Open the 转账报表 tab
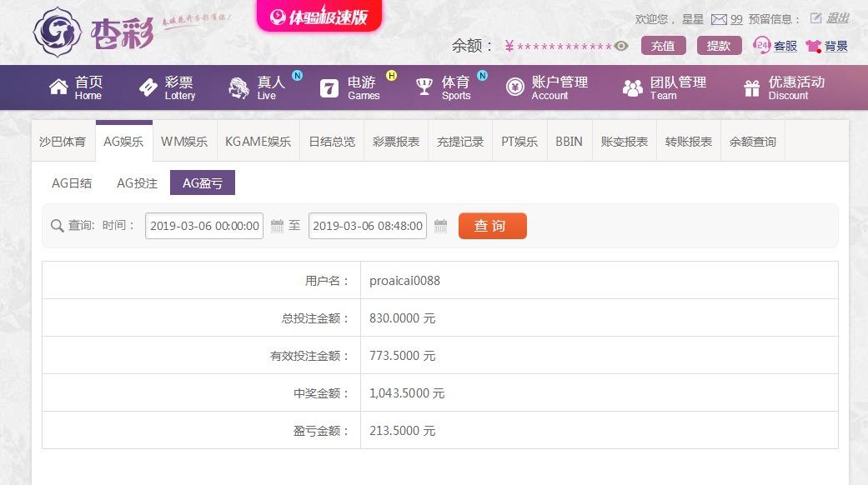868x485 pixels. point(689,142)
